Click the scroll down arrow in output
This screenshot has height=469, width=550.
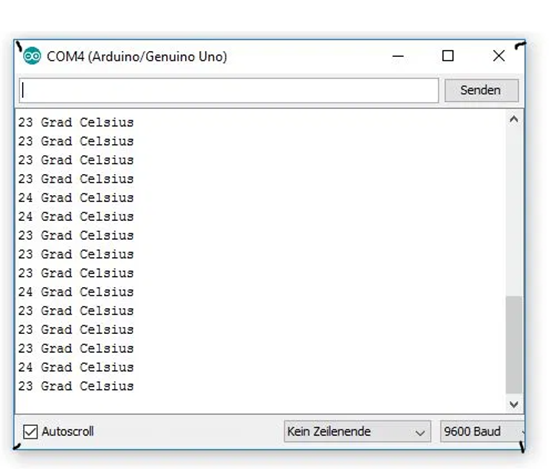click(514, 404)
